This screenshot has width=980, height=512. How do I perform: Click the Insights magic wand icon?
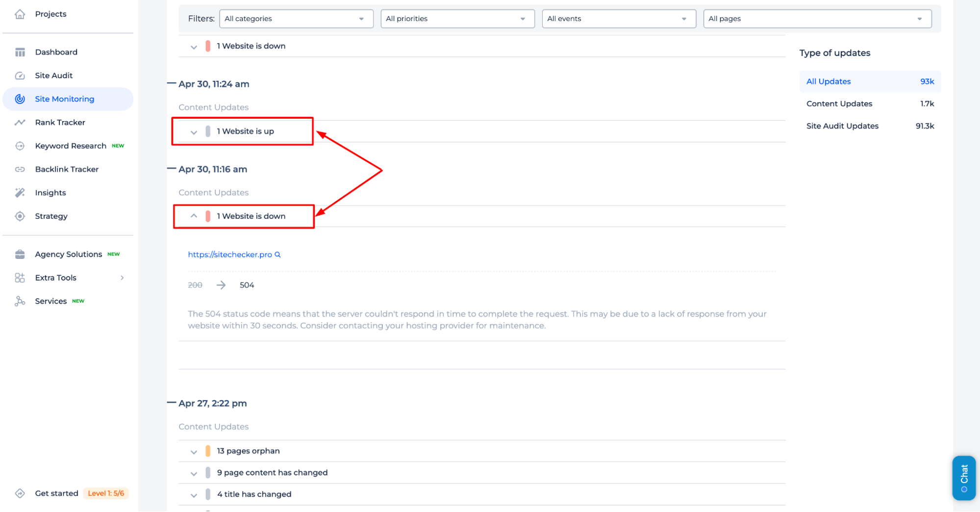click(x=20, y=193)
